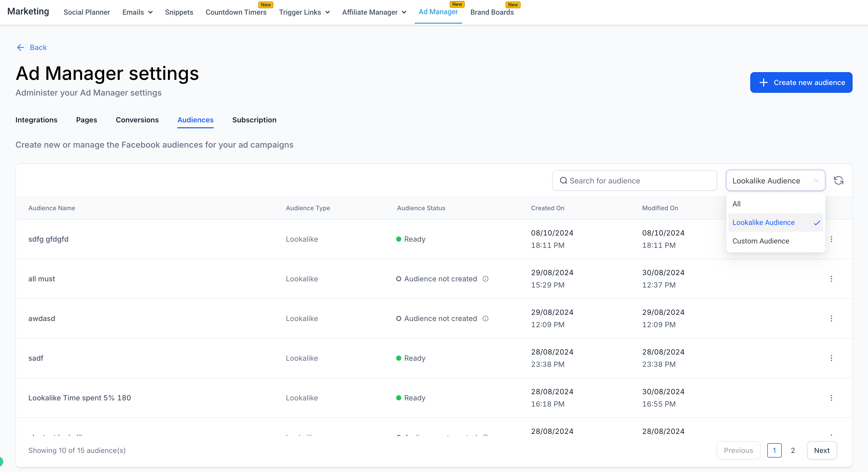
Task: Open the Audiences tab
Action: 195,120
